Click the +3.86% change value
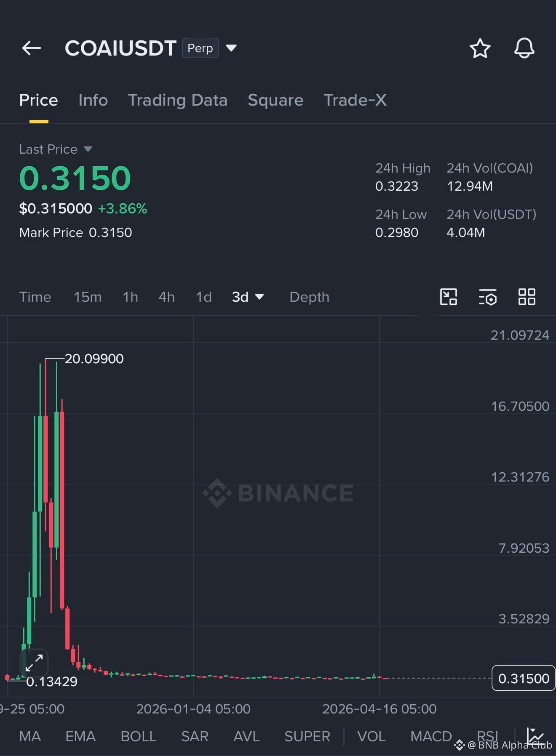 pos(123,208)
